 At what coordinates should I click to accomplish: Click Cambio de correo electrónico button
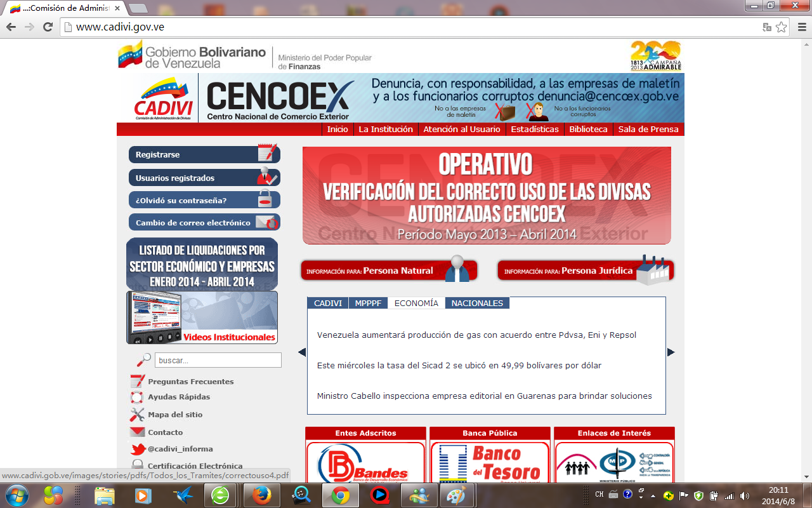coord(204,222)
